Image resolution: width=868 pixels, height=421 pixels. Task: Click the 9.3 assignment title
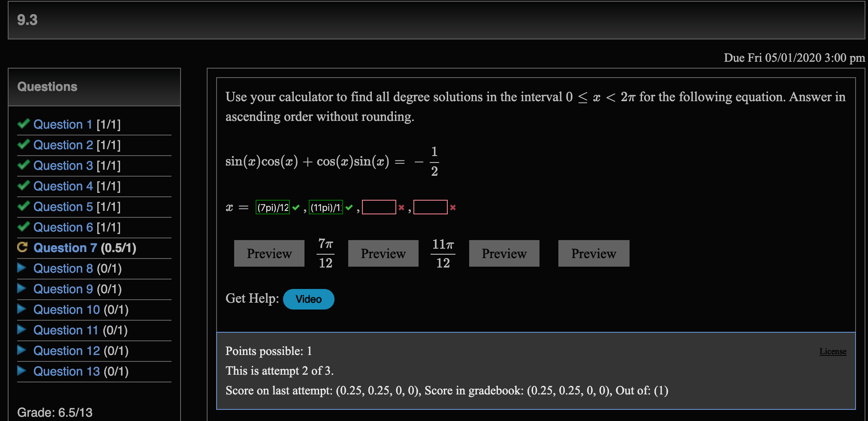click(27, 20)
